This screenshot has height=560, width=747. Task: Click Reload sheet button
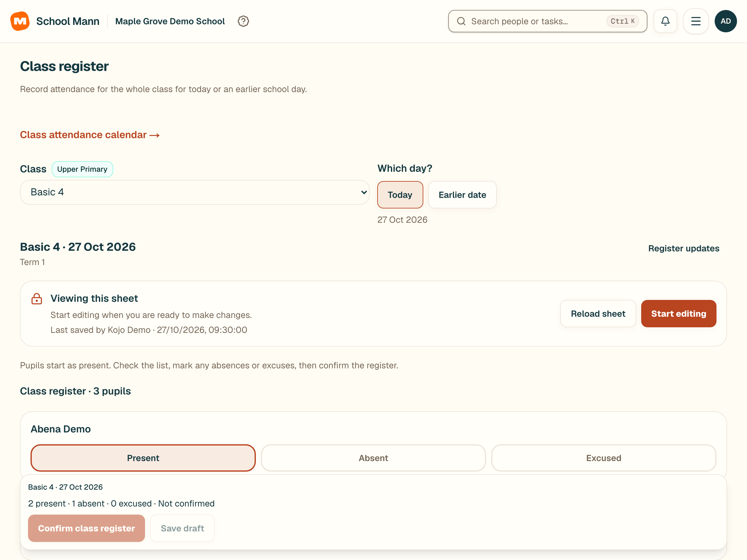(x=598, y=314)
